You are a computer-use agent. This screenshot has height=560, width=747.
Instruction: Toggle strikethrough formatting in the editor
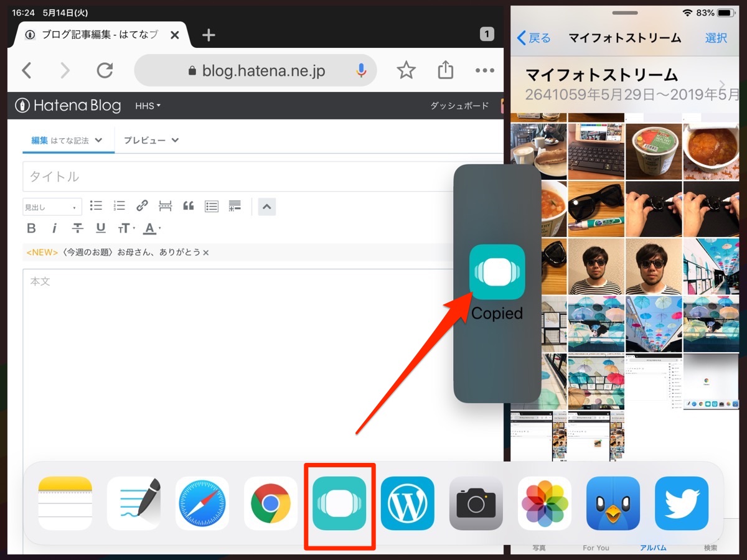77,228
